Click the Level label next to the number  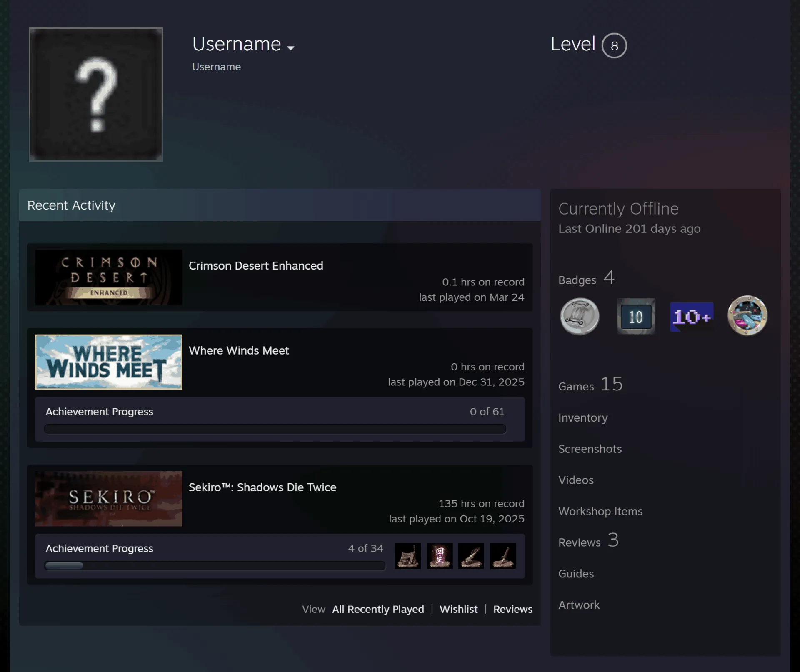click(x=573, y=44)
